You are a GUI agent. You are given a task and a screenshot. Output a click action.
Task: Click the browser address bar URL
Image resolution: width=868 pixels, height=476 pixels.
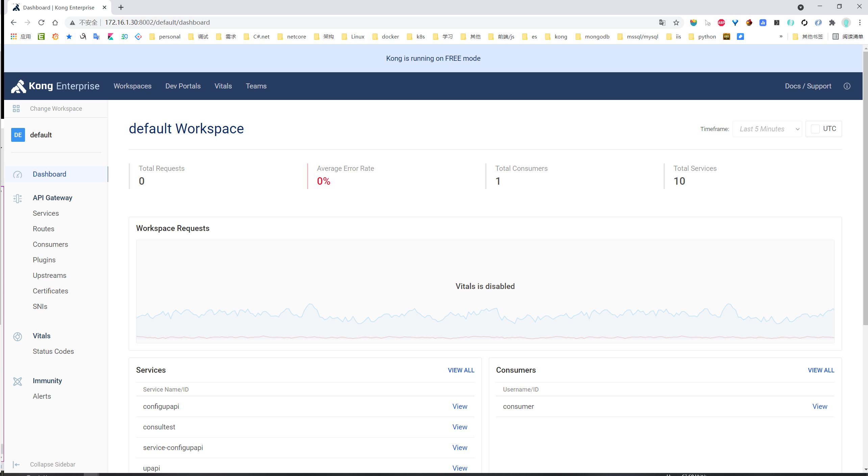157,22
